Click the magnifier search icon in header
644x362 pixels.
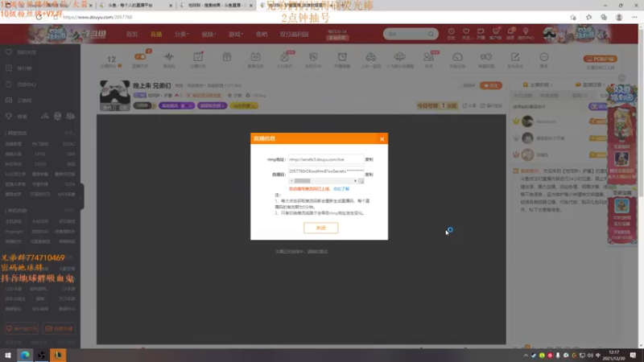[431, 34]
